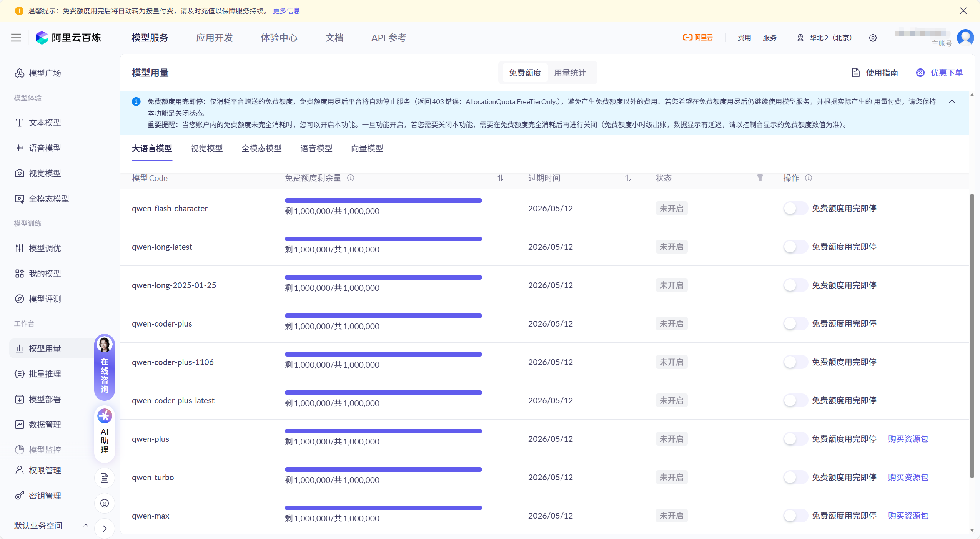Open 文本模型 in the sidebar
Viewport: 980px width, 539px height.
click(38, 123)
